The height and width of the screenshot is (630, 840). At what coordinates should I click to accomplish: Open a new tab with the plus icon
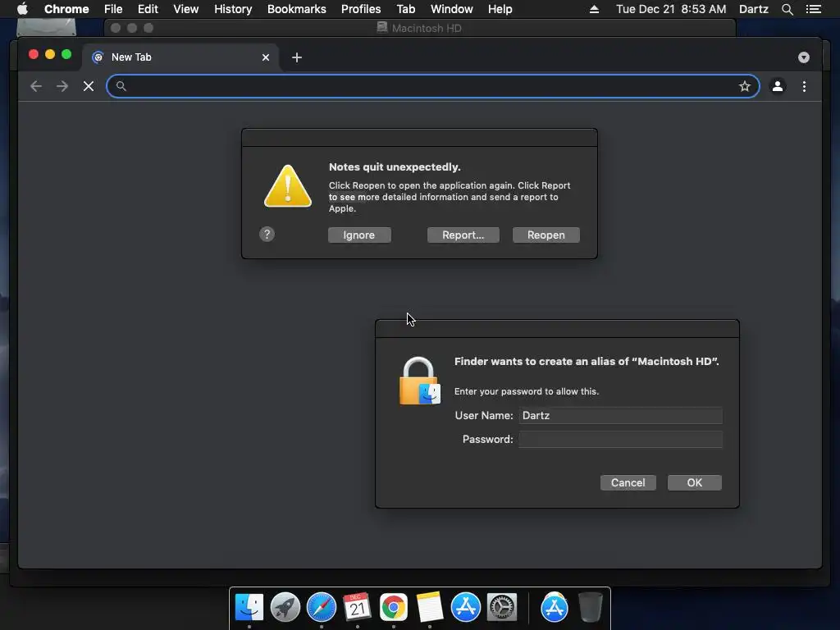pyautogui.click(x=297, y=57)
